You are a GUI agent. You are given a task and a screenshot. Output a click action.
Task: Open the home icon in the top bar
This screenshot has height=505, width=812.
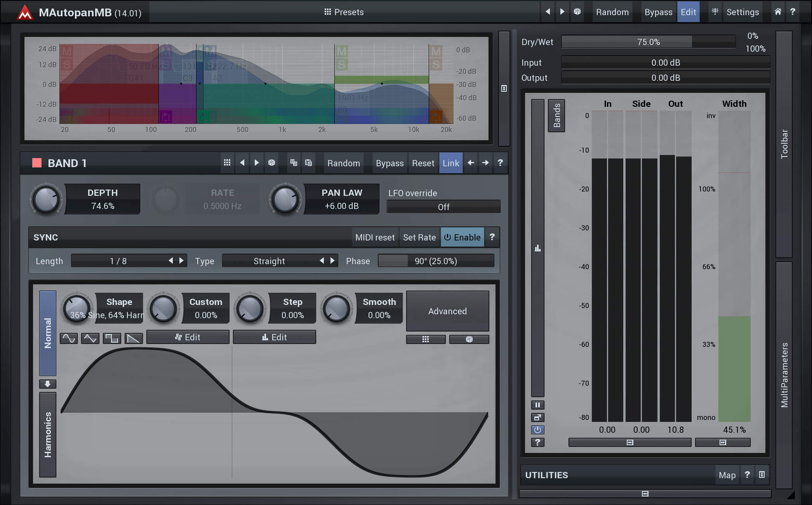pos(777,12)
